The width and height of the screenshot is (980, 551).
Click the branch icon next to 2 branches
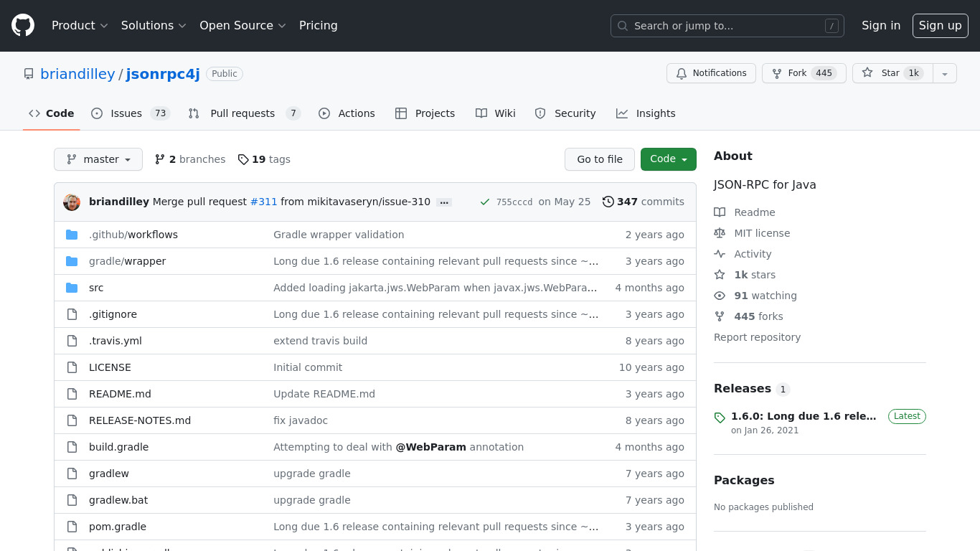coord(160,159)
